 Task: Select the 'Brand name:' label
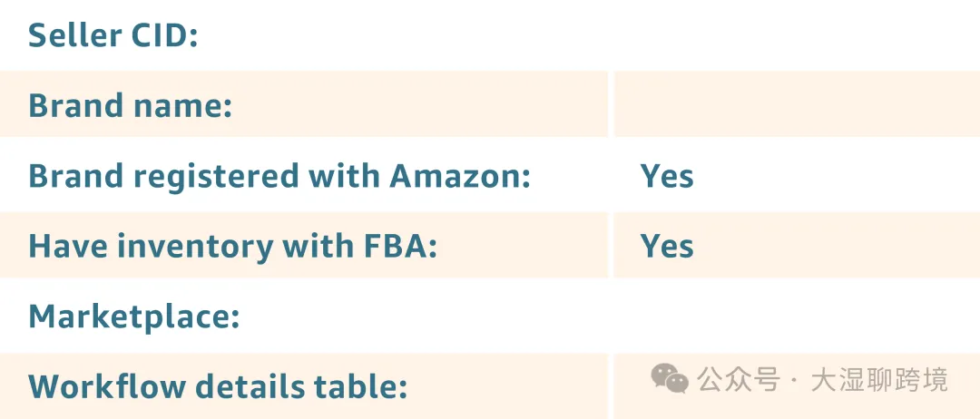coord(131,105)
